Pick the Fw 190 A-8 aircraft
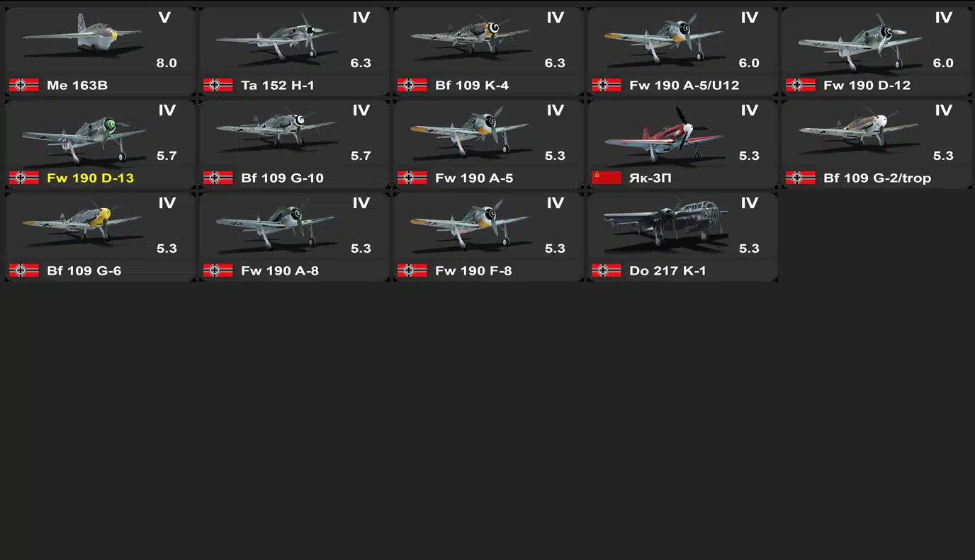The height and width of the screenshot is (560, 975). point(294,236)
